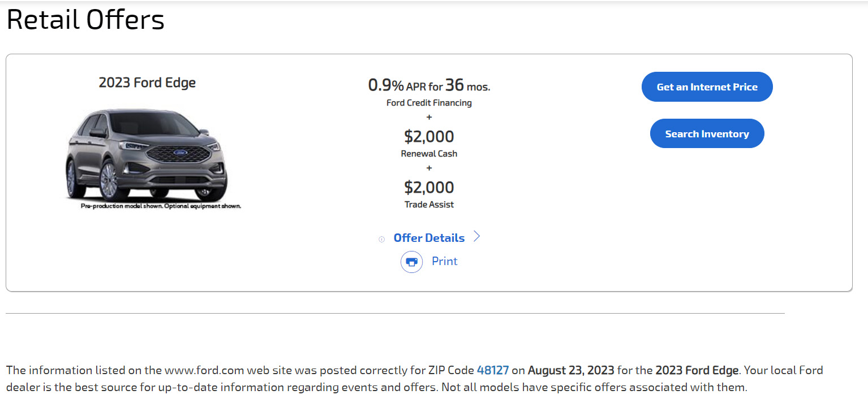Click the $2,000 Renewal Cash amount
Viewport: 868px width, 412px height.
[x=429, y=136]
